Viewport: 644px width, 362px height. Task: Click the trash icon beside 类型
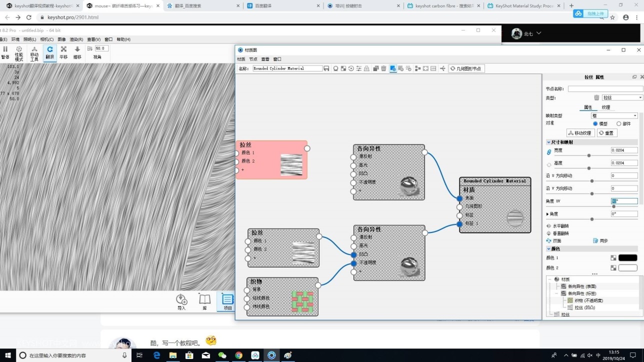click(x=596, y=98)
